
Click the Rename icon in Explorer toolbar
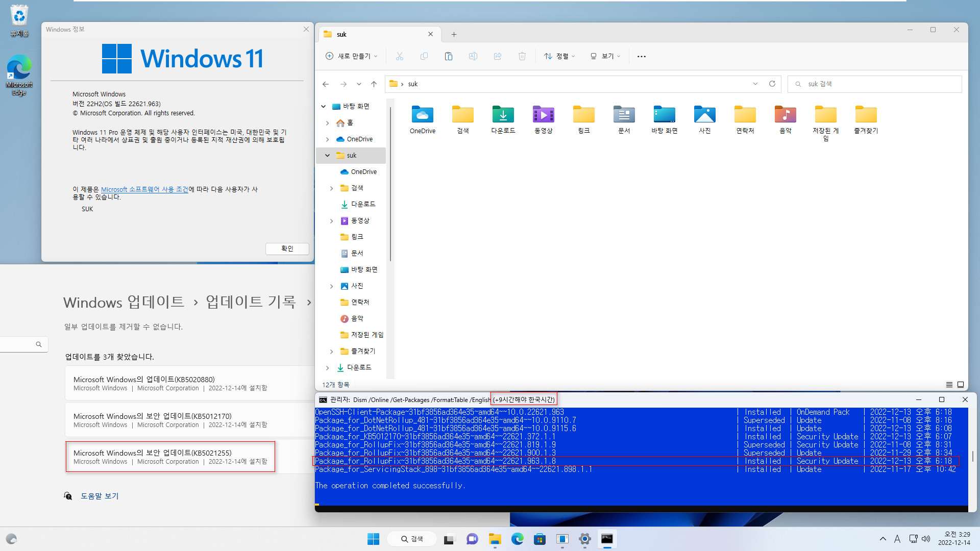473,56
